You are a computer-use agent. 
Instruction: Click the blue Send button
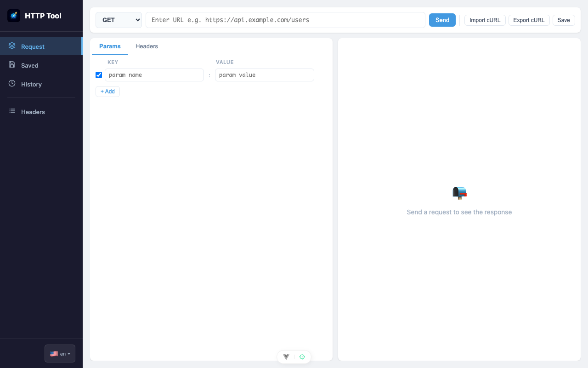[x=442, y=20]
